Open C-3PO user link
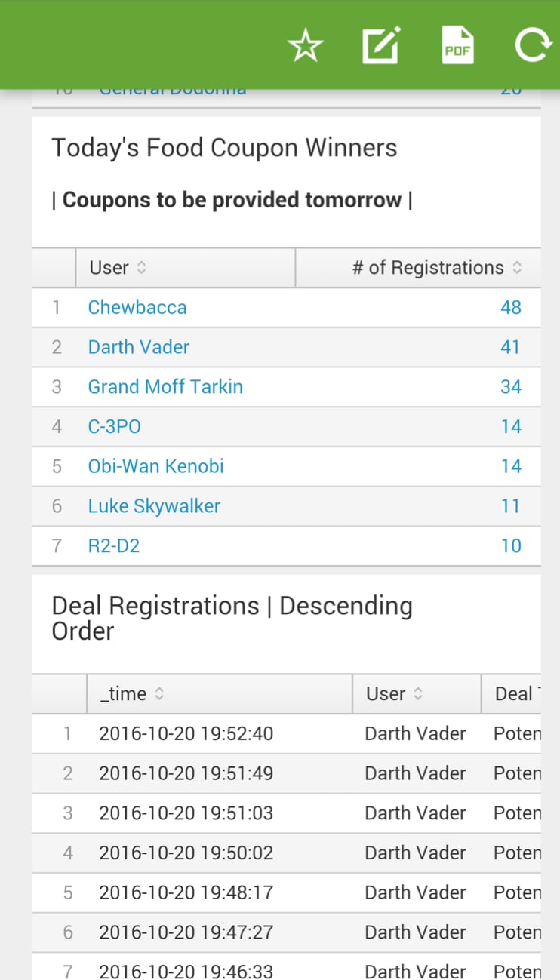 114,427
